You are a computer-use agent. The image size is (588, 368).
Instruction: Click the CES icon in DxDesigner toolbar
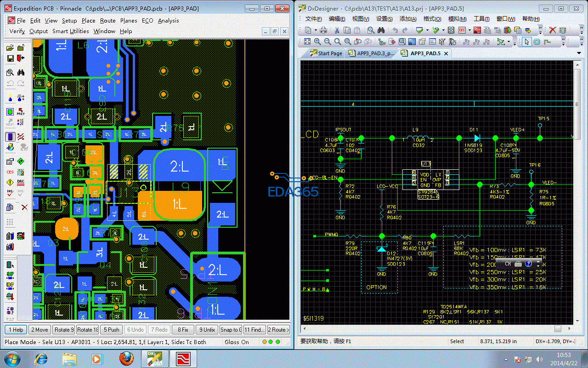[x=462, y=30]
